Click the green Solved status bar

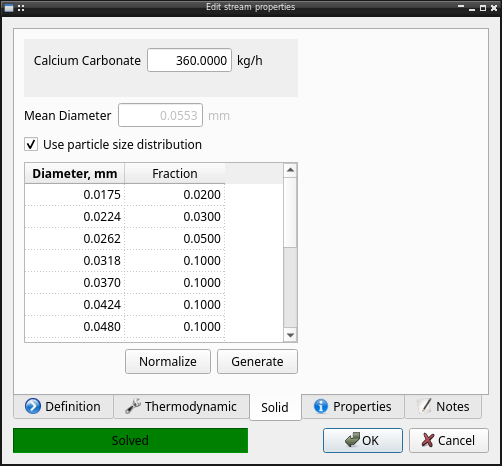pyautogui.click(x=130, y=440)
